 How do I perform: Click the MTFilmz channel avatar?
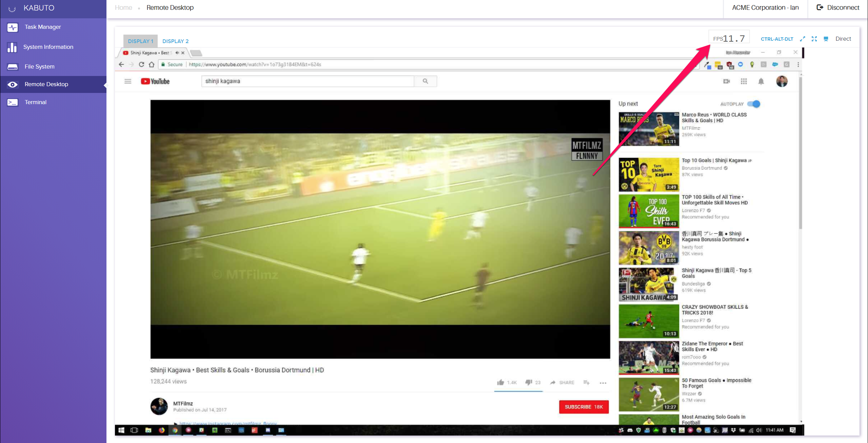[159, 406]
